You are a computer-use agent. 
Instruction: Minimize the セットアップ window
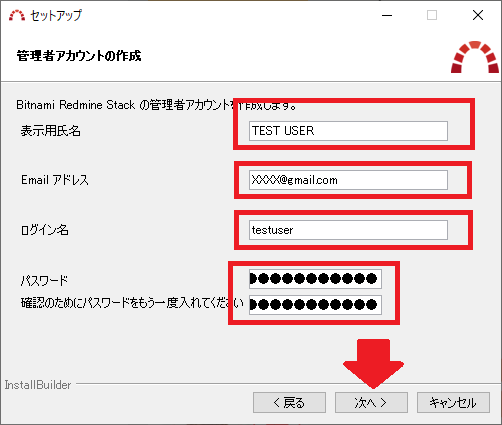[x=387, y=15]
